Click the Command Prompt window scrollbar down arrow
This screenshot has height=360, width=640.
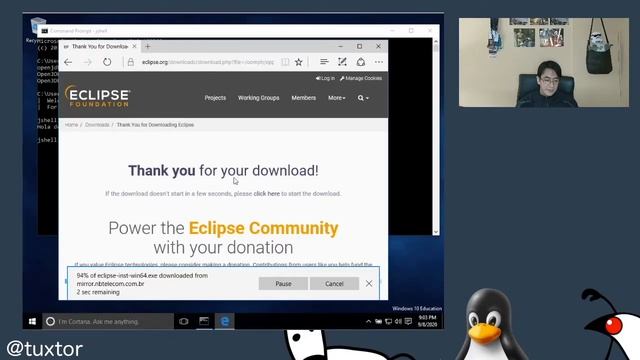coord(436,232)
